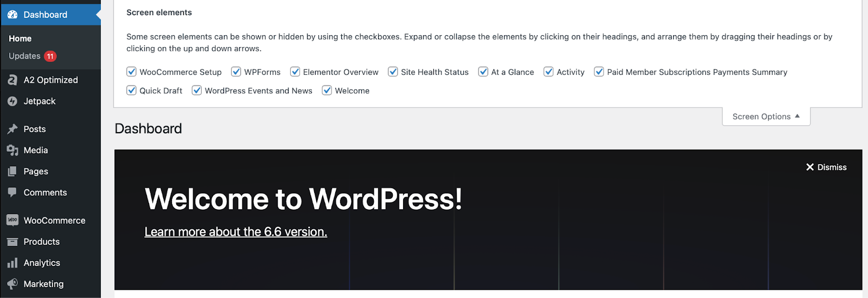Open the Pages menu label
Screen dimensions: 868x298
coord(36,171)
